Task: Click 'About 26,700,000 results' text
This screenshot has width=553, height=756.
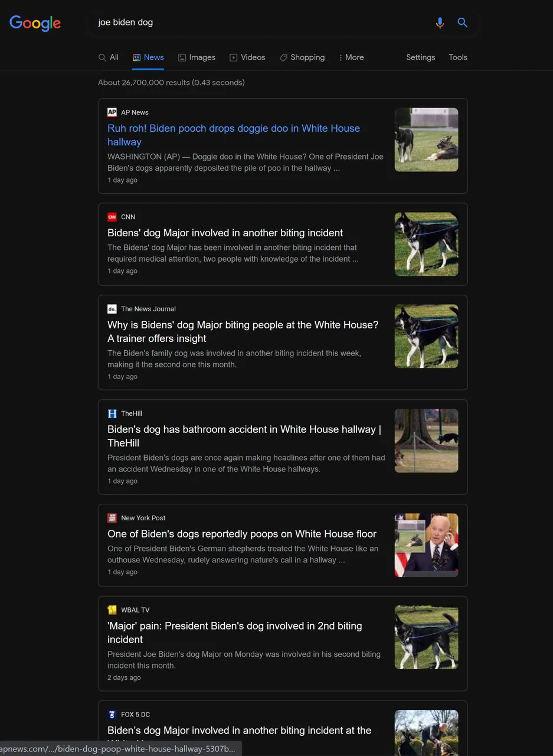Action: pyautogui.click(x=171, y=83)
